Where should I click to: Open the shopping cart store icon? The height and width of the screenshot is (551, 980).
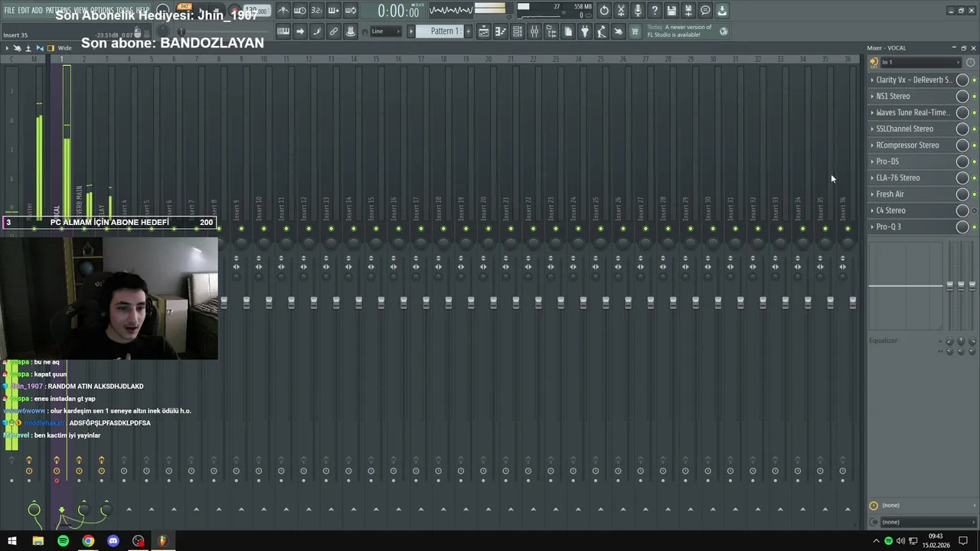pyautogui.click(x=635, y=31)
